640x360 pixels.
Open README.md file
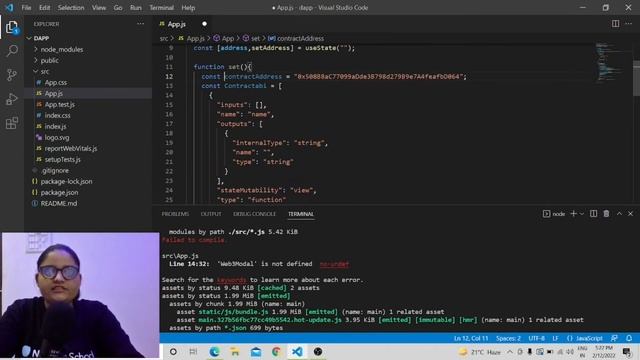point(59,204)
